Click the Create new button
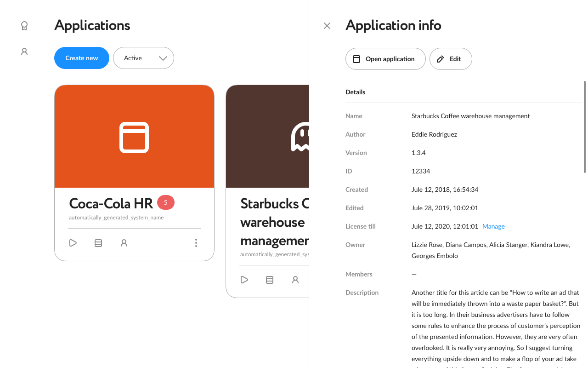Image resolution: width=588 pixels, height=368 pixels. [82, 58]
